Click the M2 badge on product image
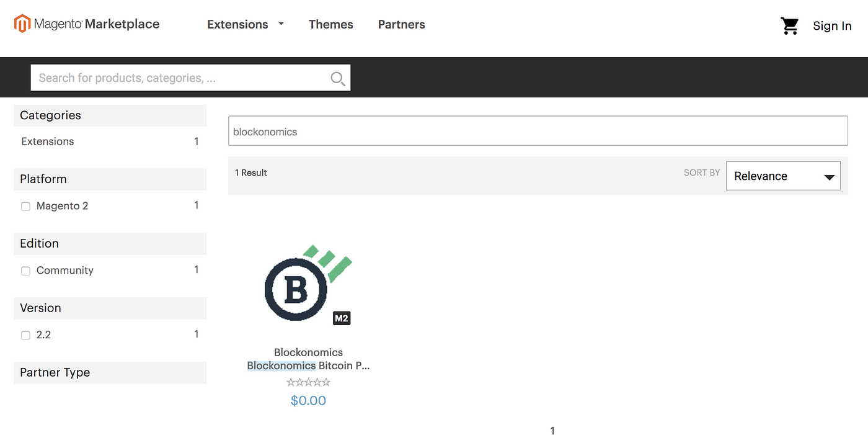The image size is (868, 435). pyautogui.click(x=342, y=318)
